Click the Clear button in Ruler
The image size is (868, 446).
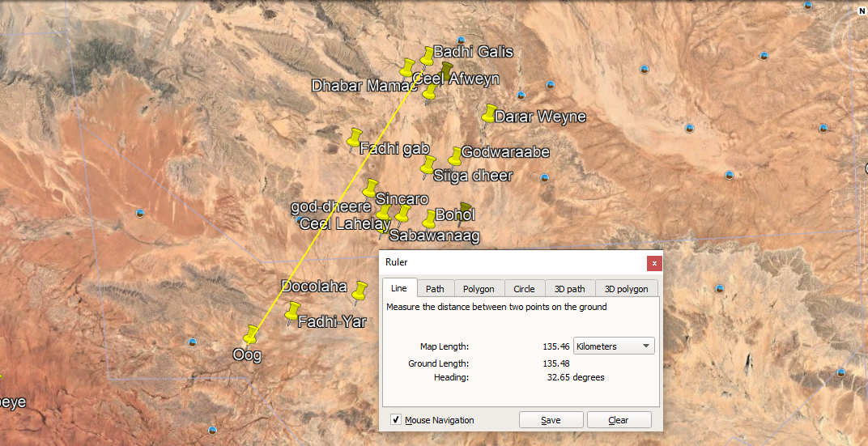619,420
